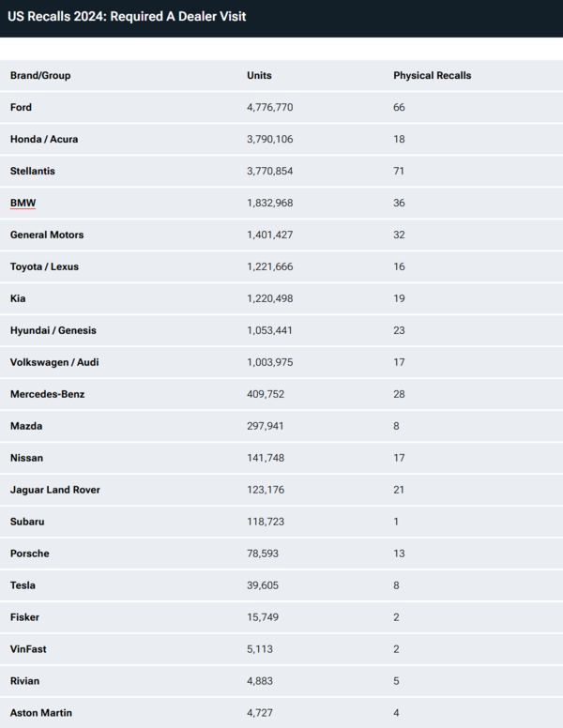Image resolution: width=563 pixels, height=728 pixels.
Task: Click Hyundai / Genesis physical recalls count
Action: tap(399, 330)
